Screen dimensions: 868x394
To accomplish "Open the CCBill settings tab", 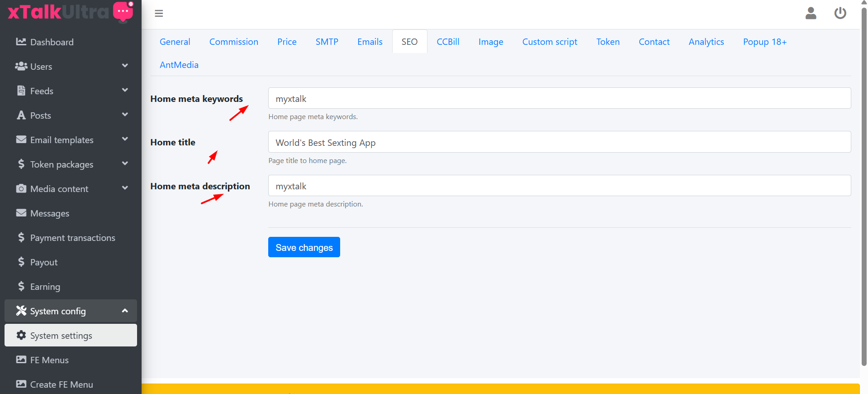I will (x=448, y=42).
